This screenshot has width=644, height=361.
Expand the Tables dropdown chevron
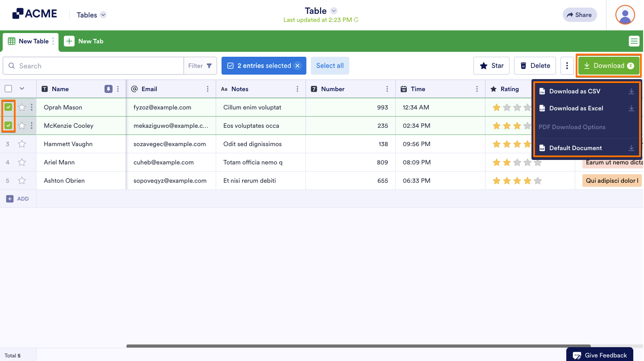pos(103,15)
